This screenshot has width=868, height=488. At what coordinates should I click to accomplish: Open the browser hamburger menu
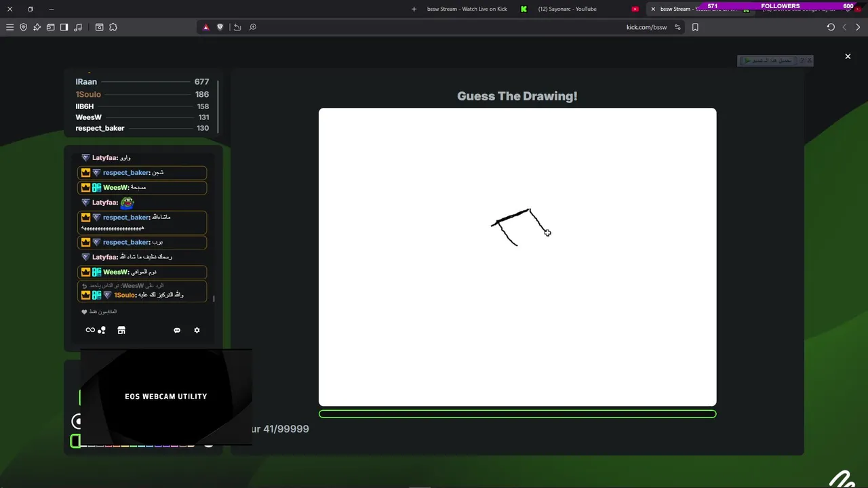coord(9,27)
